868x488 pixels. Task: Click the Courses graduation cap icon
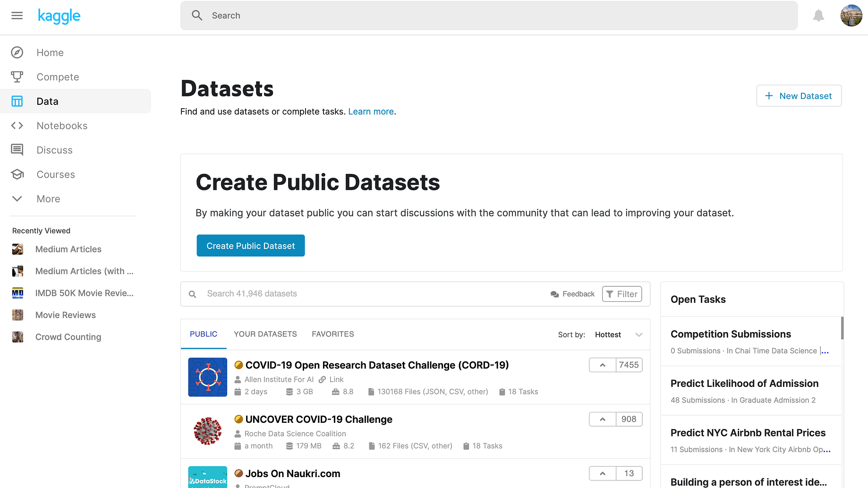click(x=17, y=174)
